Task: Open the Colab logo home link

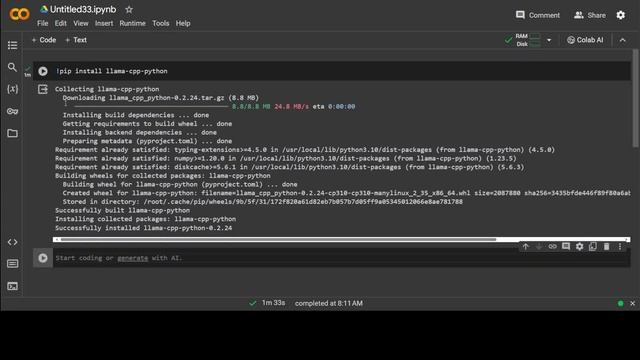Action: (19, 15)
